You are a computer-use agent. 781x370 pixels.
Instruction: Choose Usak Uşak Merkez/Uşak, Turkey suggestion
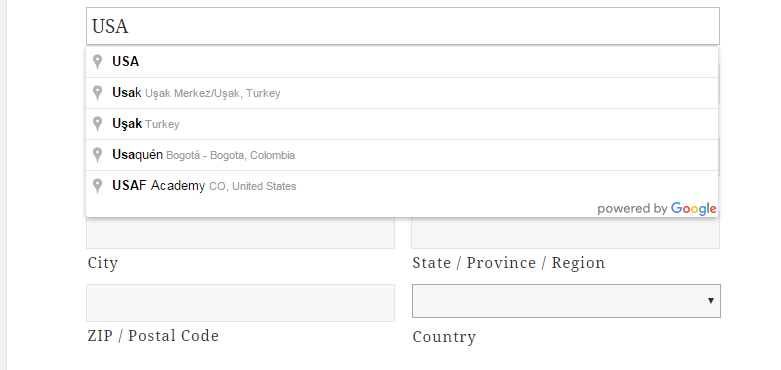(402, 93)
